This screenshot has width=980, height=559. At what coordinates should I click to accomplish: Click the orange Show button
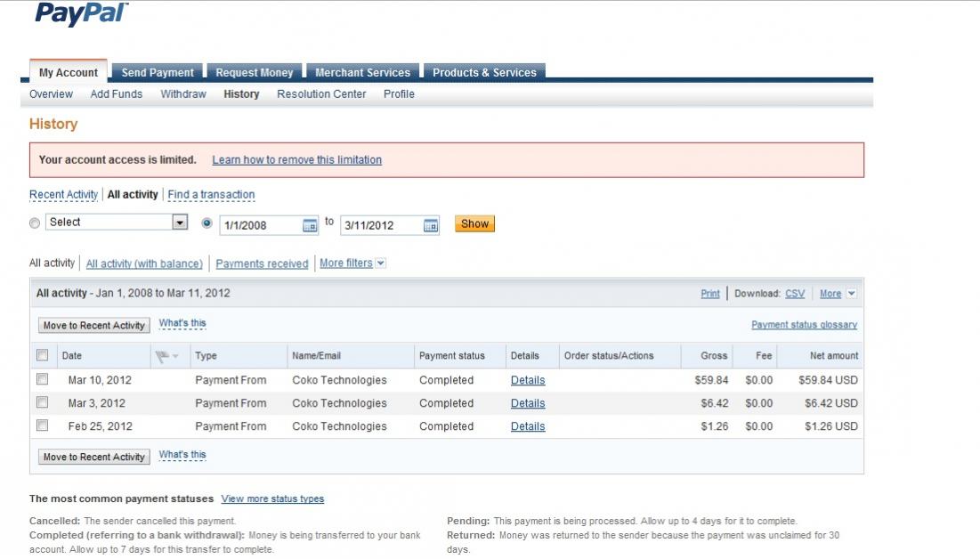coord(474,223)
